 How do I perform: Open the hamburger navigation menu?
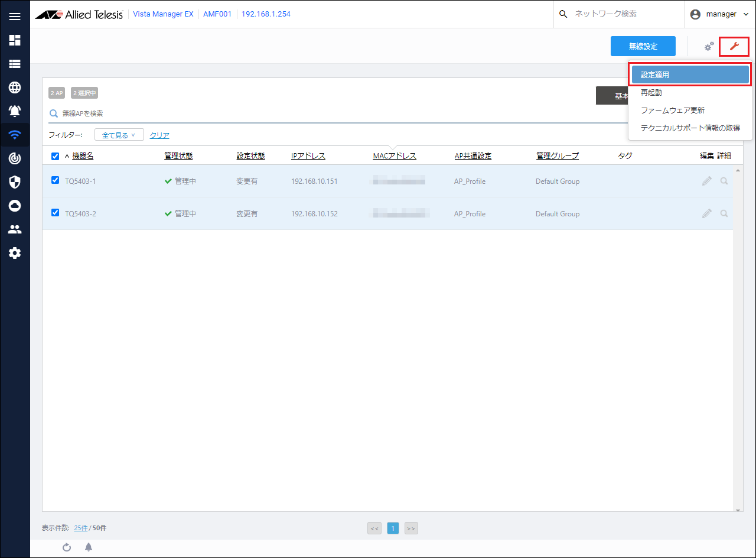pyautogui.click(x=15, y=17)
